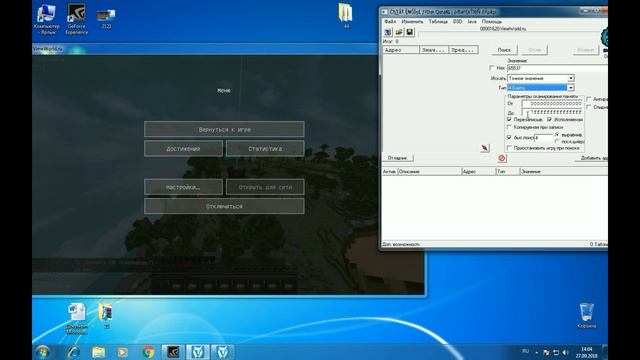Select the folder named 44 on desktop
Screen dimensions: 640x360
pyautogui.click(x=346, y=16)
